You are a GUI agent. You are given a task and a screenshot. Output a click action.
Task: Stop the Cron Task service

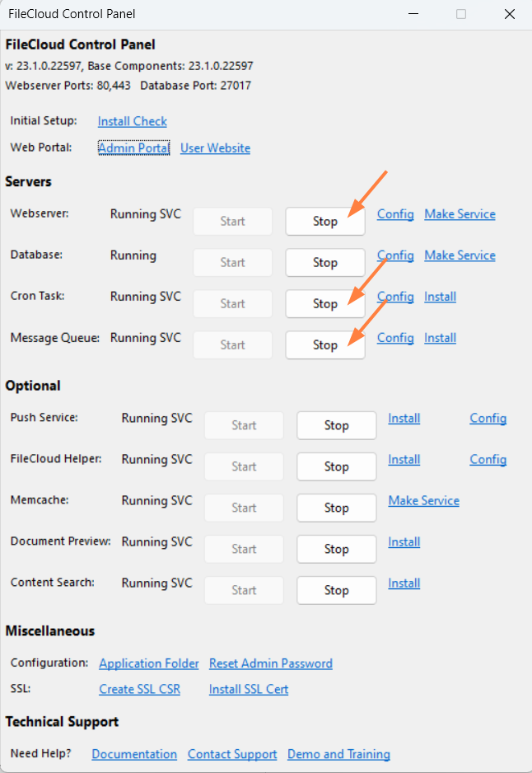(324, 303)
